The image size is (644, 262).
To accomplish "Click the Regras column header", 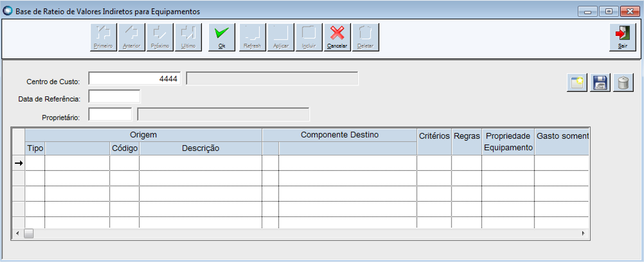I will tap(466, 142).
